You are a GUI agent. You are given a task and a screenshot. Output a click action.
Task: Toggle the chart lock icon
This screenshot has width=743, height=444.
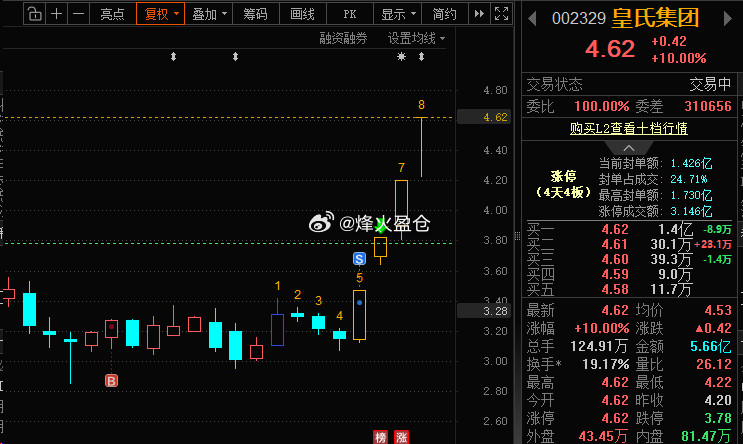coord(34,14)
